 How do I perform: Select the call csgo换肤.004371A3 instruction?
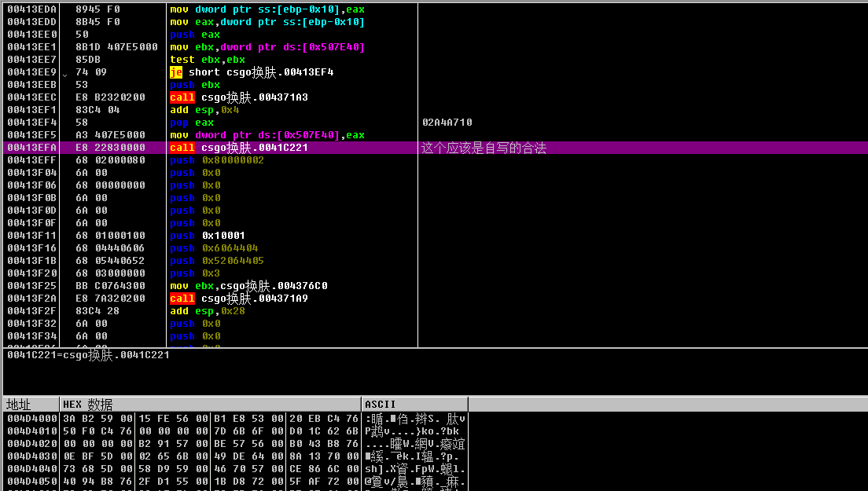coord(238,97)
